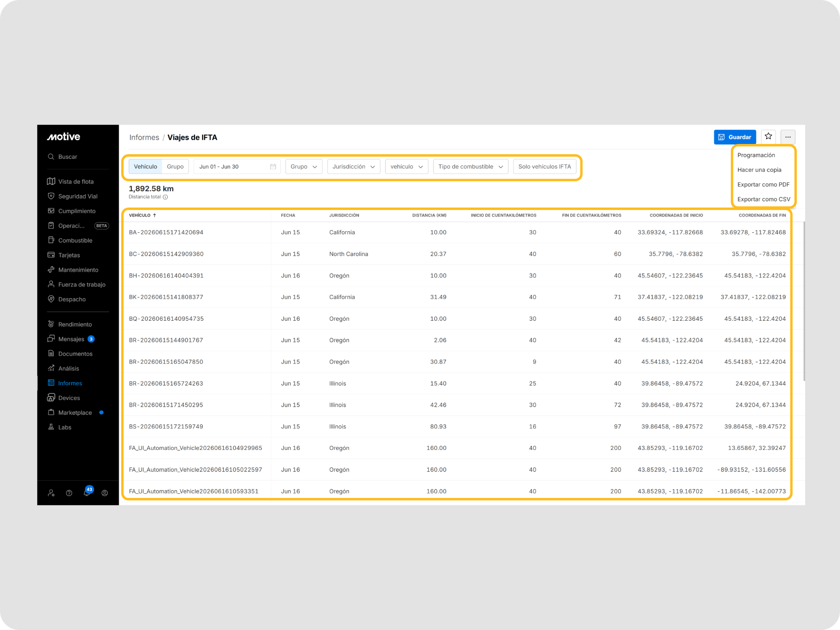Click the notifications bell icon with badge 43
840x630 pixels.
point(87,492)
